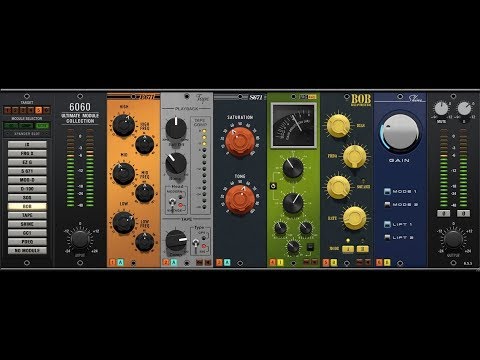The height and width of the screenshot is (360, 480).
Task: Click the bottom small knob on green compressor
Action: click(293, 247)
